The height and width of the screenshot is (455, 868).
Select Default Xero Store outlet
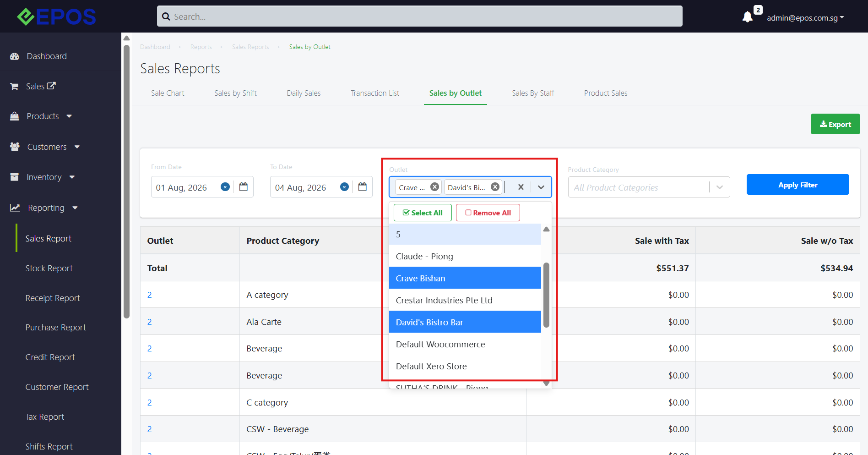click(x=465, y=366)
